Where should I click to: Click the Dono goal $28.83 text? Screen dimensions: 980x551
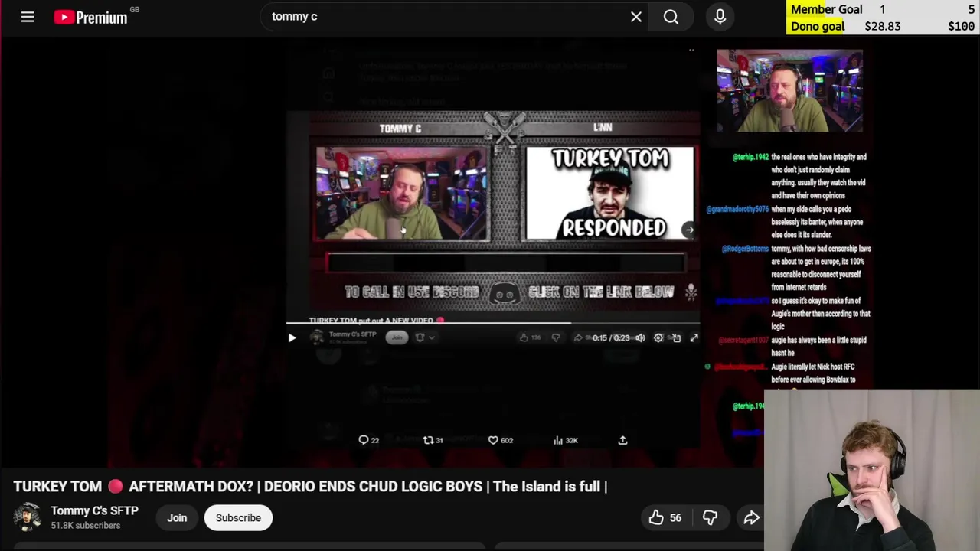(x=846, y=26)
